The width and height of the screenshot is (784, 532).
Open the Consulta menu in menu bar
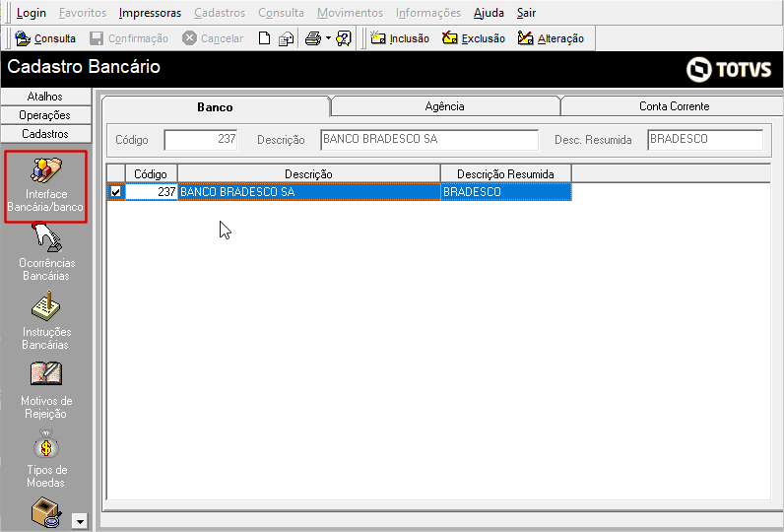click(x=281, y=13)
